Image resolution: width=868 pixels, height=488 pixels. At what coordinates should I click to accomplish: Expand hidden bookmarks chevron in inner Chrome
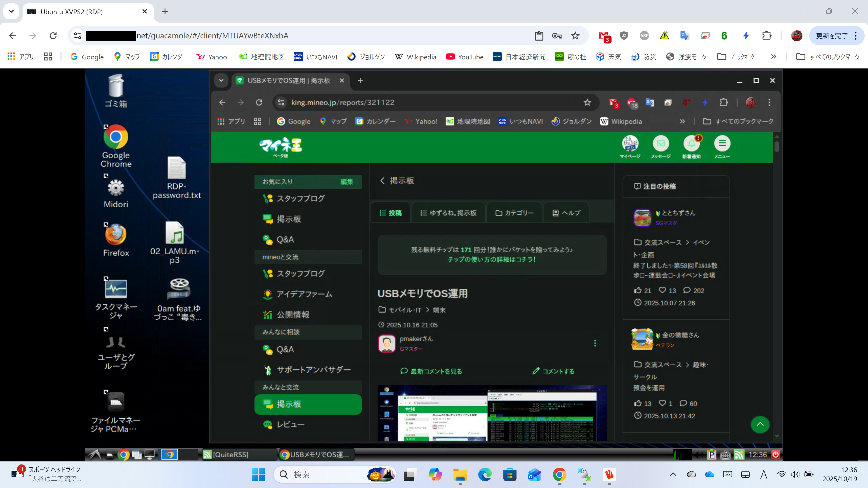click(682, 121)
